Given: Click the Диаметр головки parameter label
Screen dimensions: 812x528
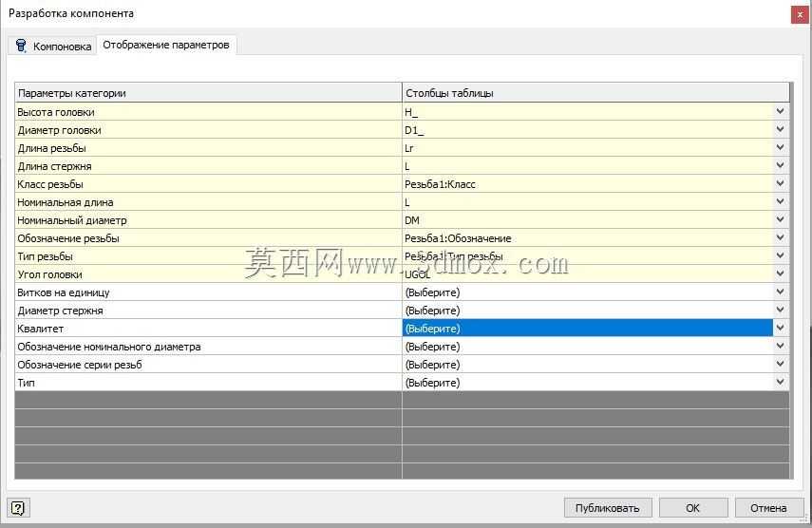Looking at the screenshot, I should point(59,130).
